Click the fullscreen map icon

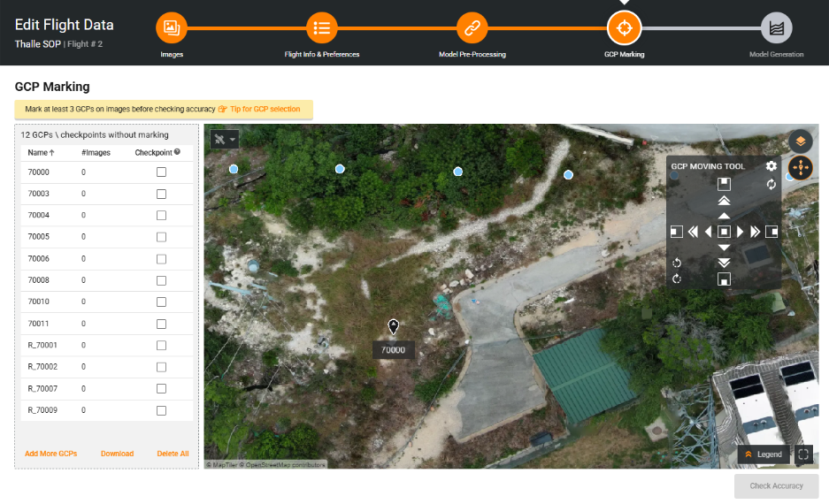pyautogui.click(x=803, y=454)
